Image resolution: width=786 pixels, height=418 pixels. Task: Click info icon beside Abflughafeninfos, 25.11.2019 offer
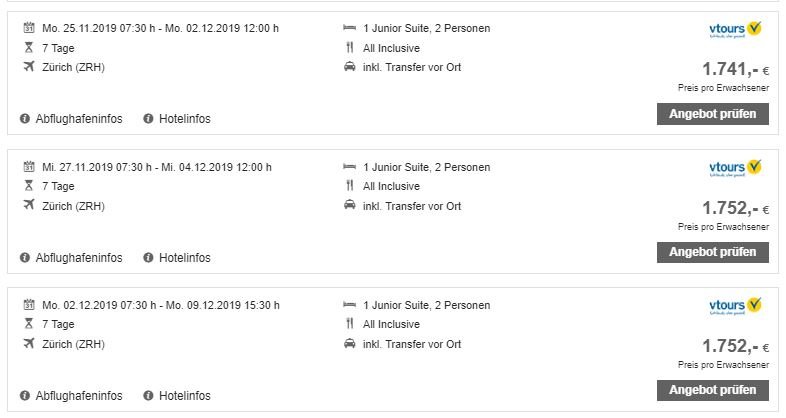25,119
